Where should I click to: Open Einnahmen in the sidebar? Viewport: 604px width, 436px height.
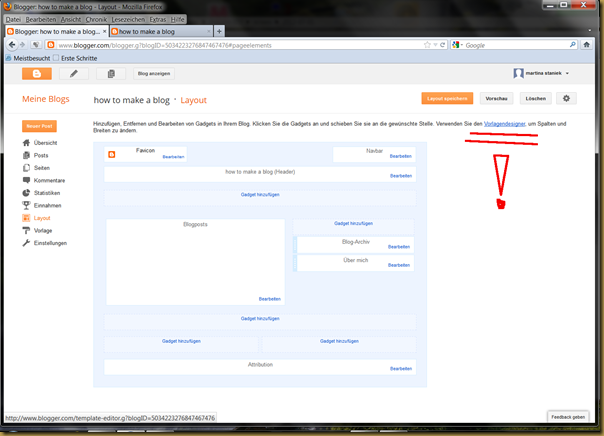(47, 206)
